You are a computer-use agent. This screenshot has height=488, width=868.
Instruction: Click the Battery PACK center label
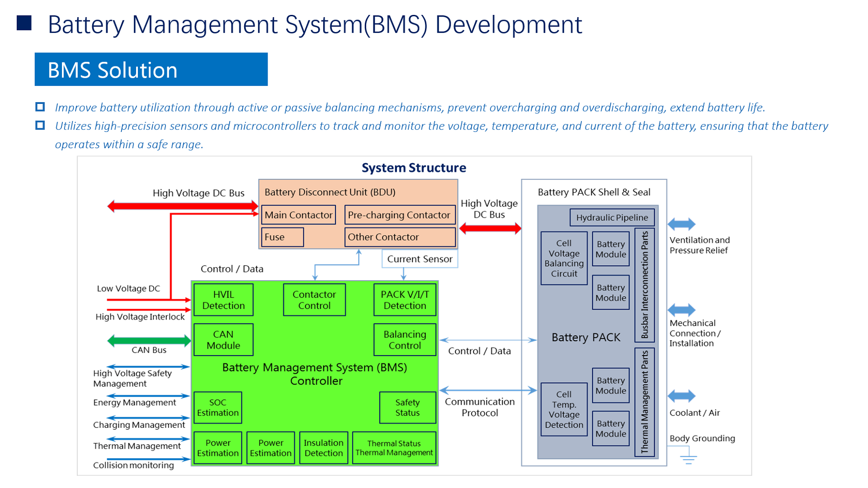click(586, 338)
